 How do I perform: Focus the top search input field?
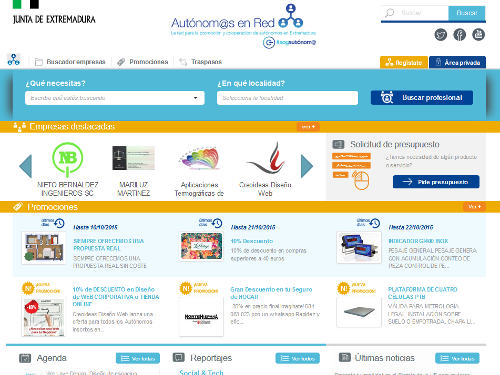tap(415, 13)
